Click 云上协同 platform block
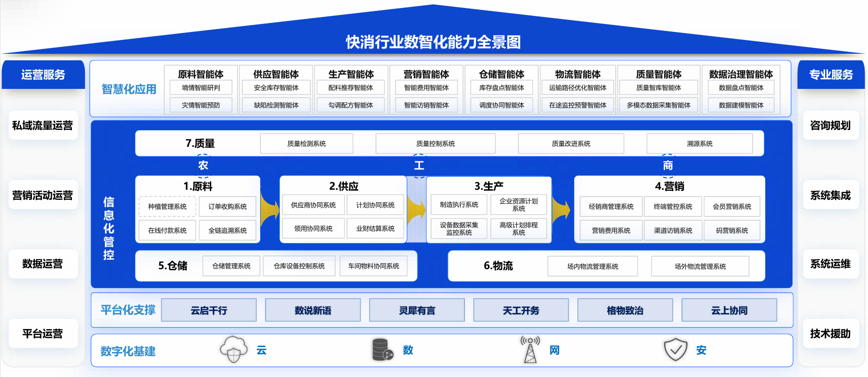 coord(729,310)
